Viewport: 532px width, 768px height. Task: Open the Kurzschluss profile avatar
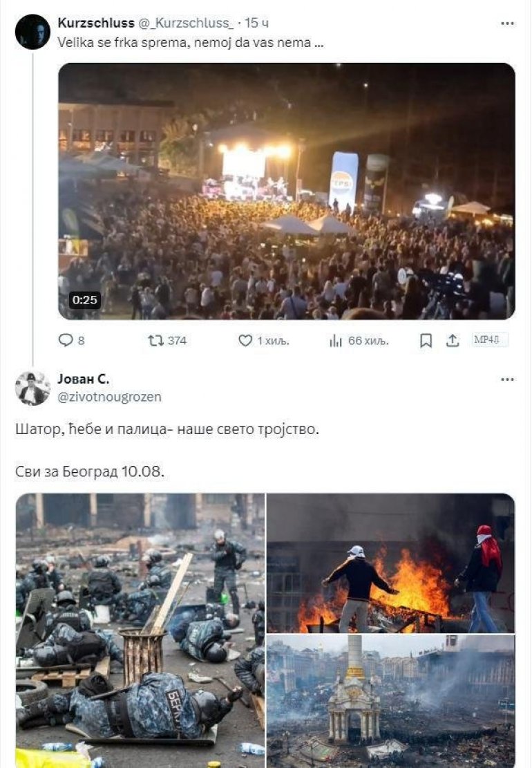[x=32, y=32]
